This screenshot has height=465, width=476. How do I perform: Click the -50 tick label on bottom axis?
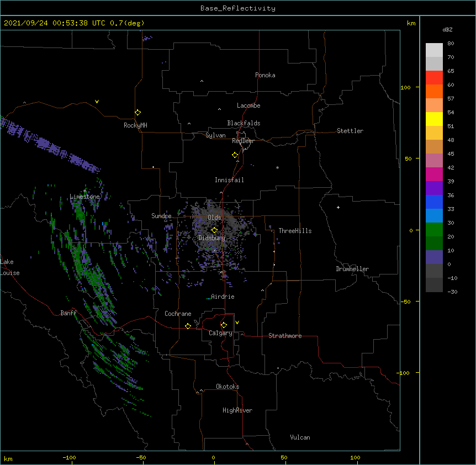(141, 457)
